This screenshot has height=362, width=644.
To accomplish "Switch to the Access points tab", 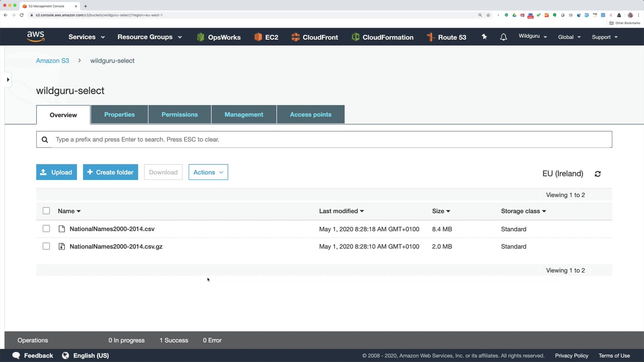I will tap(310, 115).
